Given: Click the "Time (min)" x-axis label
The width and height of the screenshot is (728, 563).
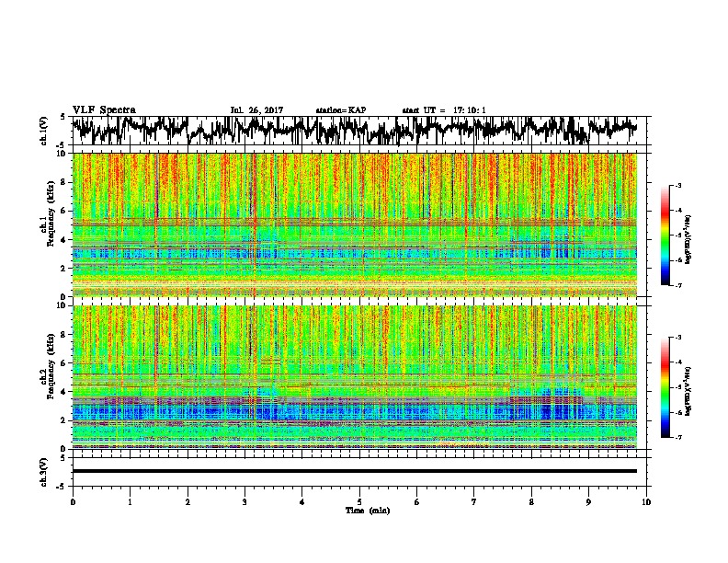Looking at the screenshot, I should point(368,511).
